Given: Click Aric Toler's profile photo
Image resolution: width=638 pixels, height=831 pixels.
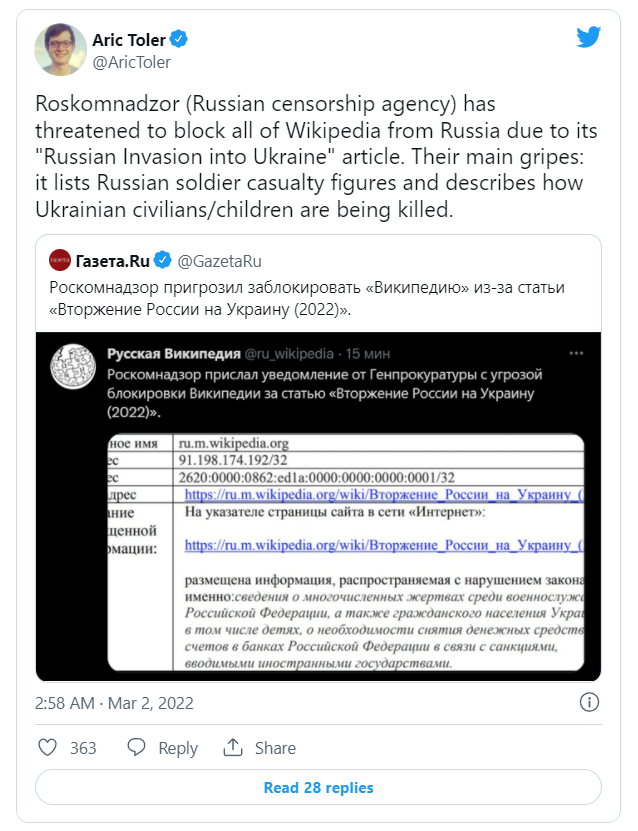Looking at the screenshot, I should coord(60,50).
